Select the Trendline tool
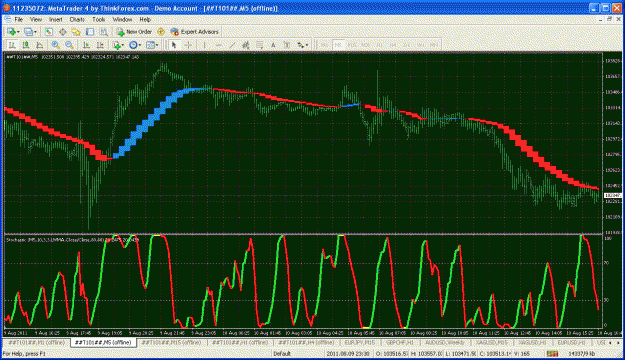The height and width of the screenshot is (360, 625). click(232, 45)
